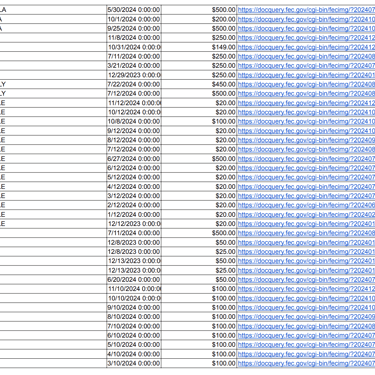This screenshot has height=375, width=375.
Task: Open the FEC link in the 3/21/2024 row
Action: point(306,66)
